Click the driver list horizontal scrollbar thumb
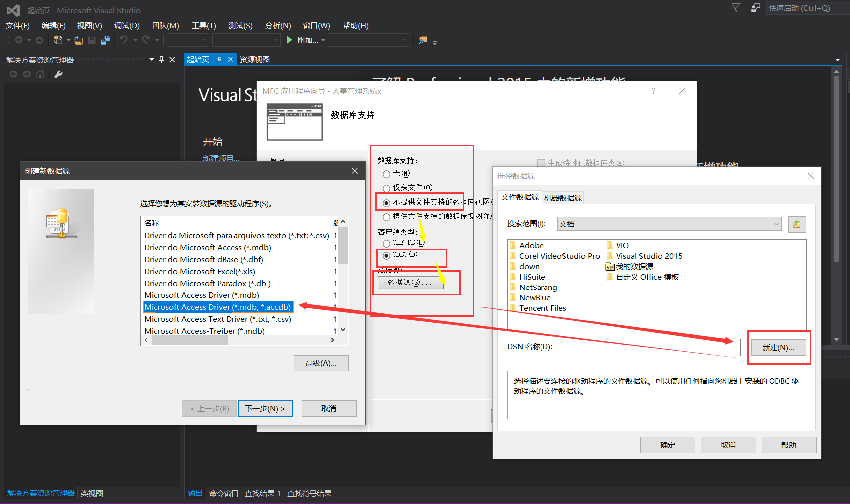 point(189,340)
